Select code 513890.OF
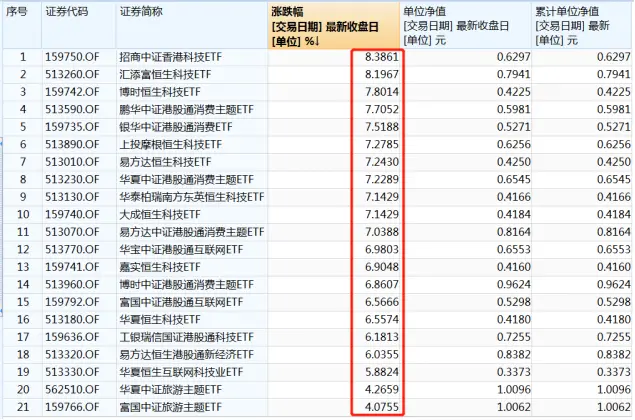 [72, 145]
